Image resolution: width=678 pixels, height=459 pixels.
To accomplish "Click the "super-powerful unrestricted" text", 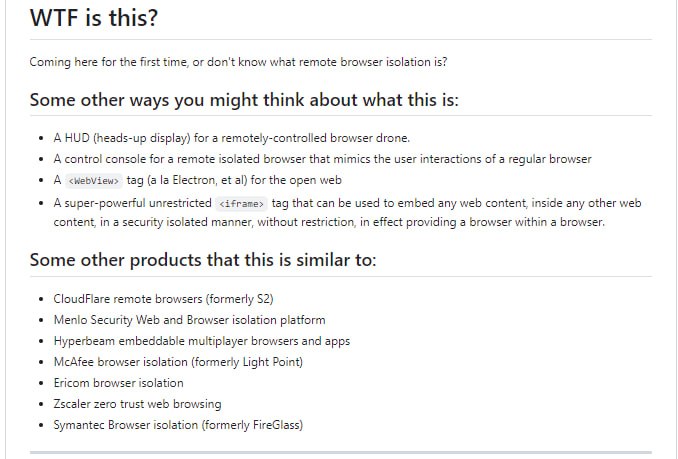I will 134,202.
